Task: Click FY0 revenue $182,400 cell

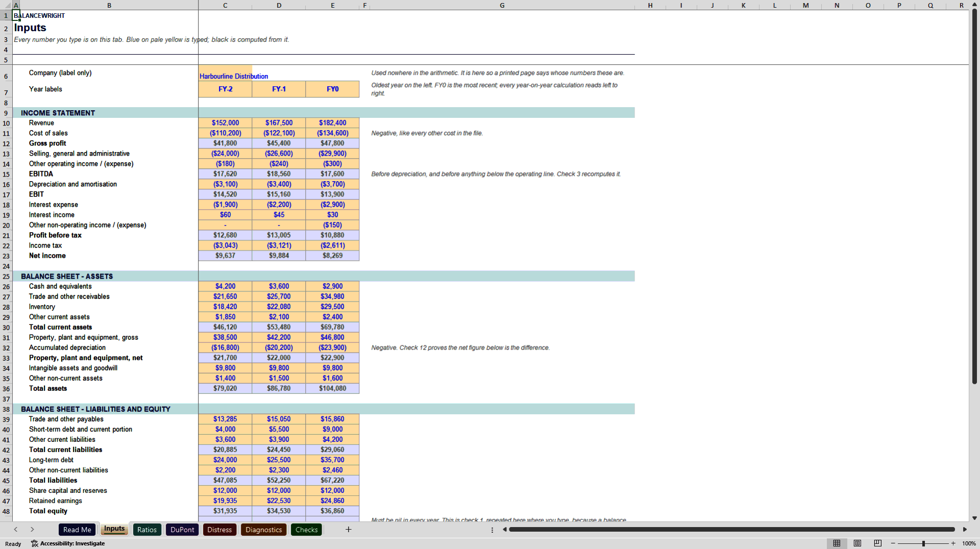Action: [332, 123]
